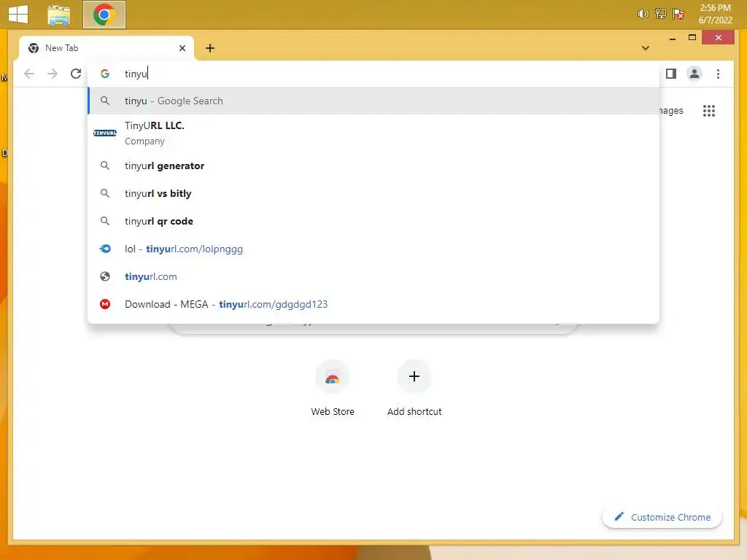Open the Web Store shortcut
This screenshot has width=747, height=560.
(x=333, y=389)
